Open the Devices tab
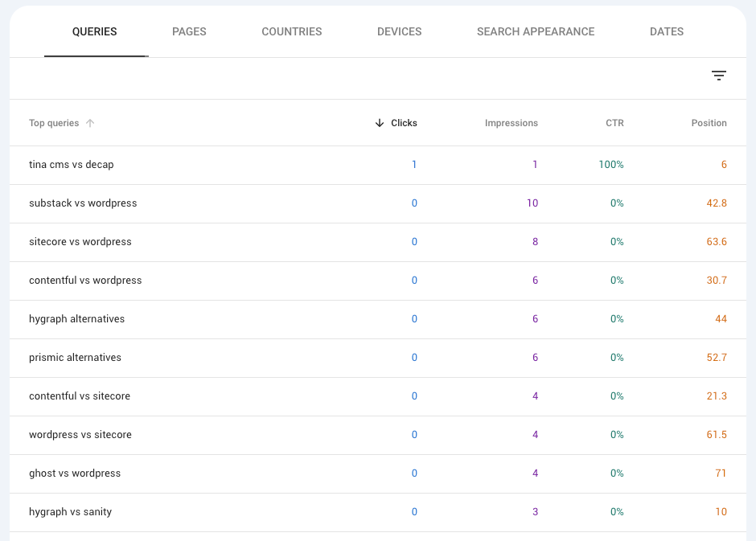The image size is (756, 541). point(399,32)
